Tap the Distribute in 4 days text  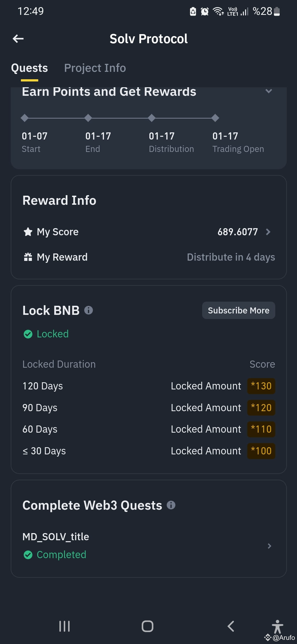(x=231, y=257)
